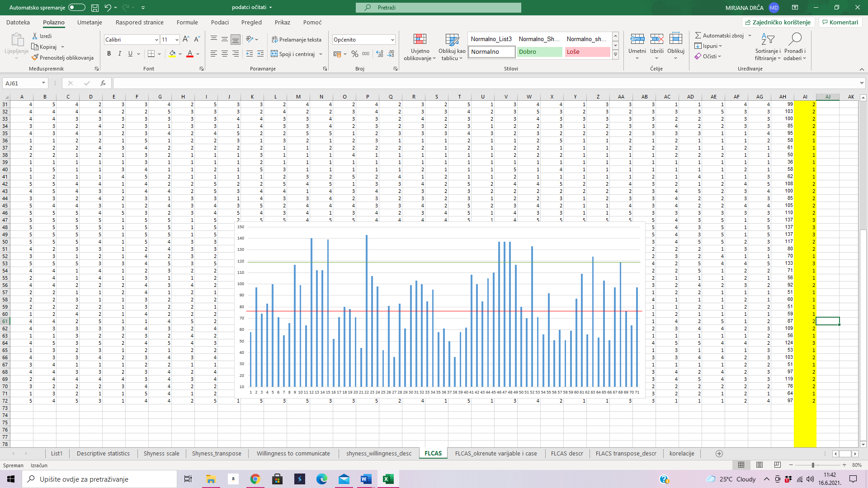Screen dimensions: 868x488
Task: Add new sheet plus icon
Action: [x=719, y=454]
